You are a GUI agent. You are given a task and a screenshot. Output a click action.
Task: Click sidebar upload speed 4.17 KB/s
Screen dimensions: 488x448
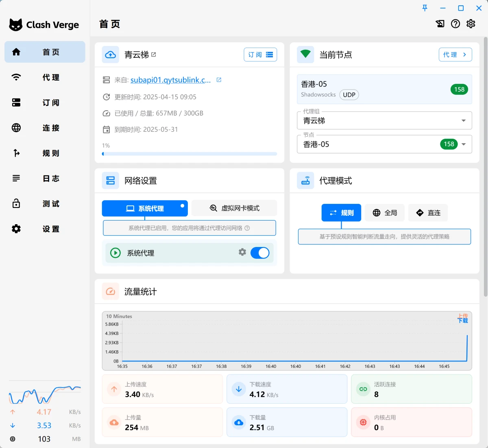(x=44, y=412)
